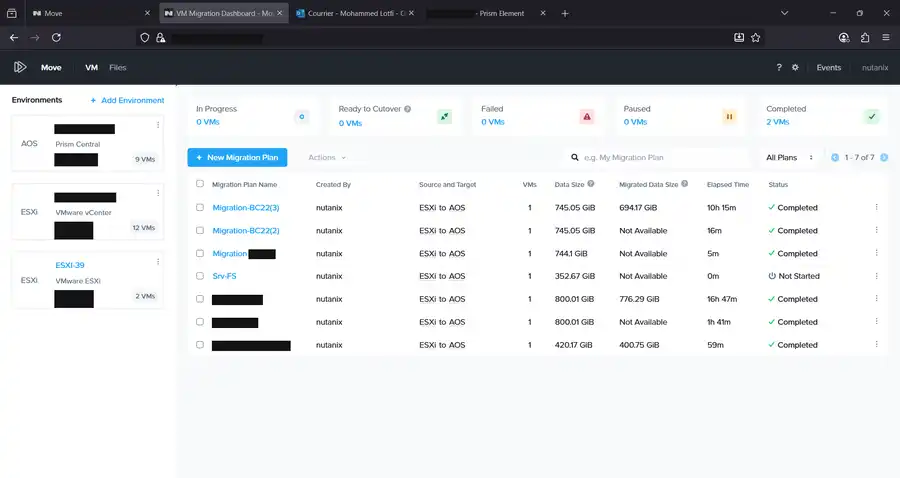Open the ESXI-39 environment link
Viewport: 900px width, 478px height.
tap(69, 265)
